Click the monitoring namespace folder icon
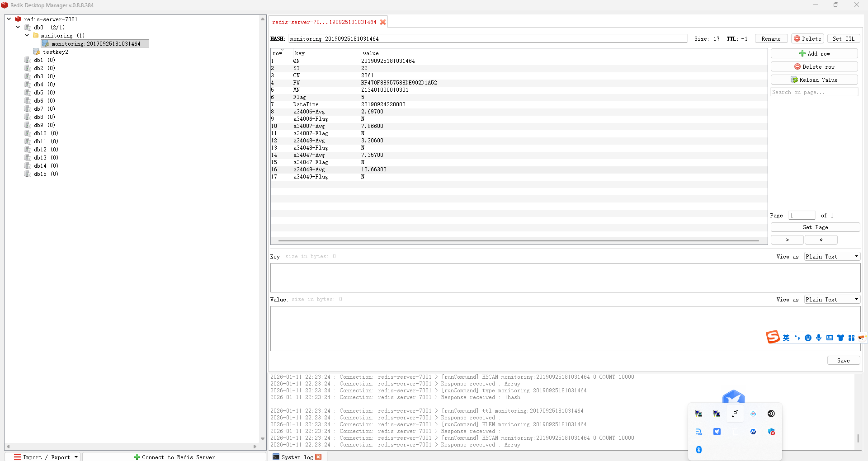Screen dimensions: 868x461 36,36
